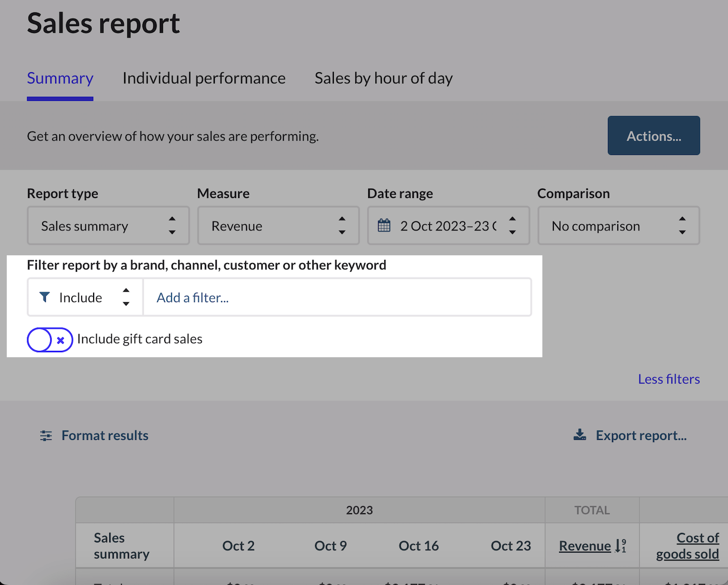This screenshot has width=728, height=585.
Task: Open the date range selector
Action: click(x=448, y=226)
